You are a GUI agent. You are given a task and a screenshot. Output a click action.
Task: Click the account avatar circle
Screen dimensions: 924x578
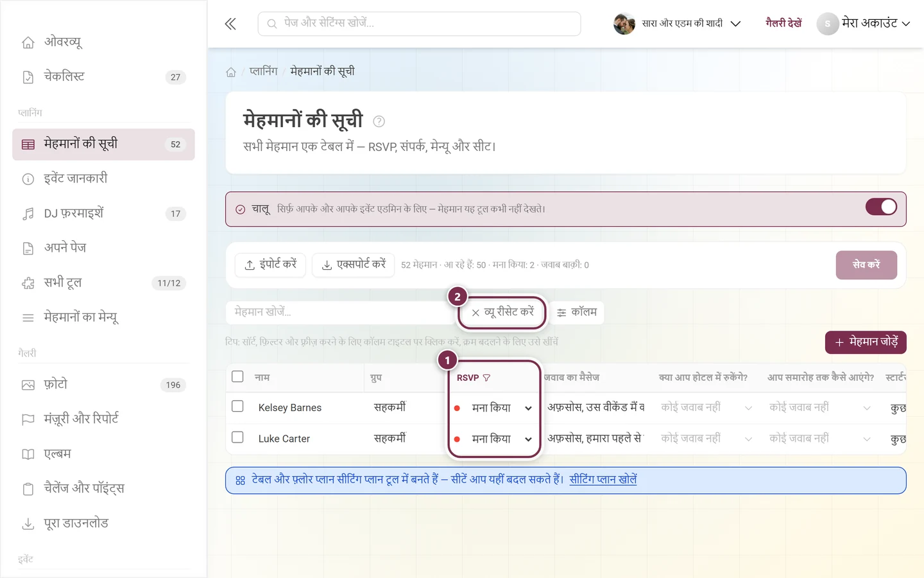point(827,24)
